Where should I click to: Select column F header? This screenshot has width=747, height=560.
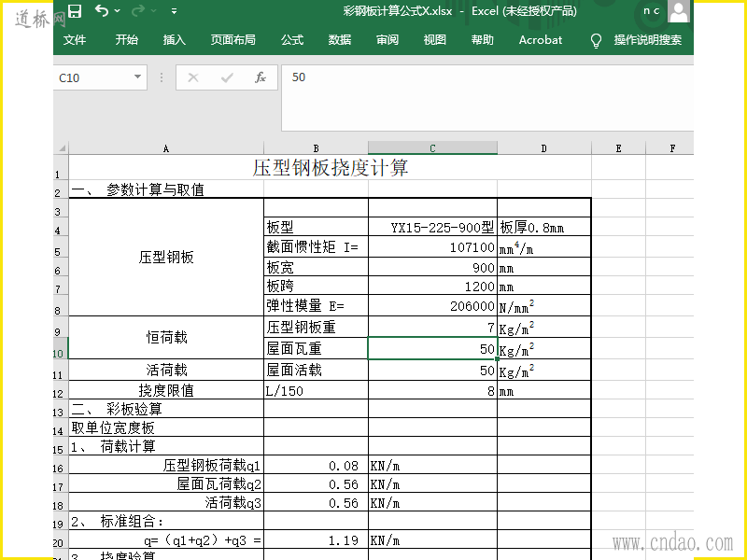pos(672,148)
